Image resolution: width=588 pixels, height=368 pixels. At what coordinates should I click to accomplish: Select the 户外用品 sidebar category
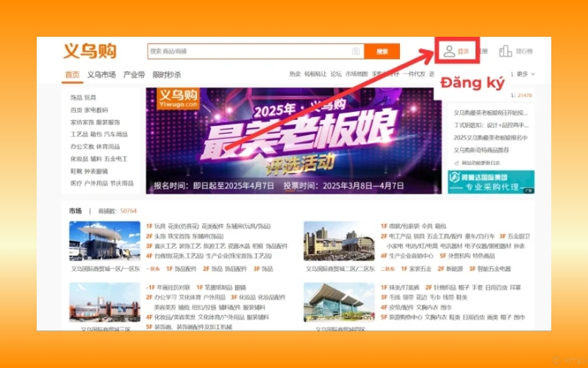coord(96,183)
